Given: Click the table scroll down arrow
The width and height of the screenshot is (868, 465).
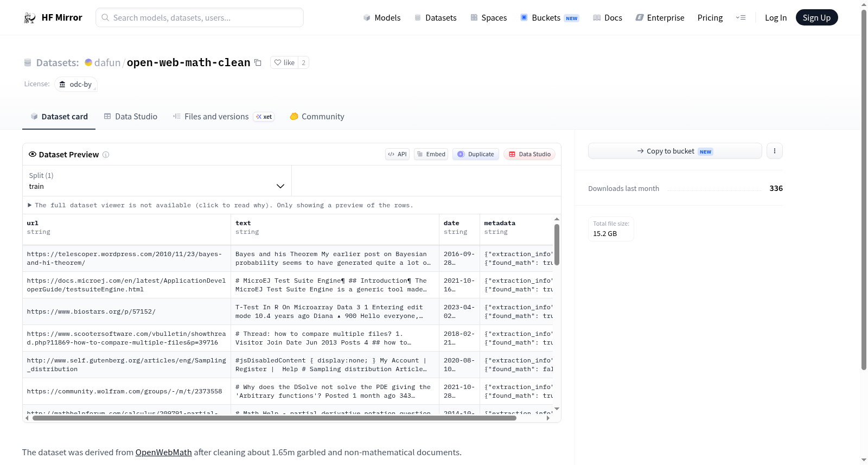Looking at the screenshot, I should point(557,409).
